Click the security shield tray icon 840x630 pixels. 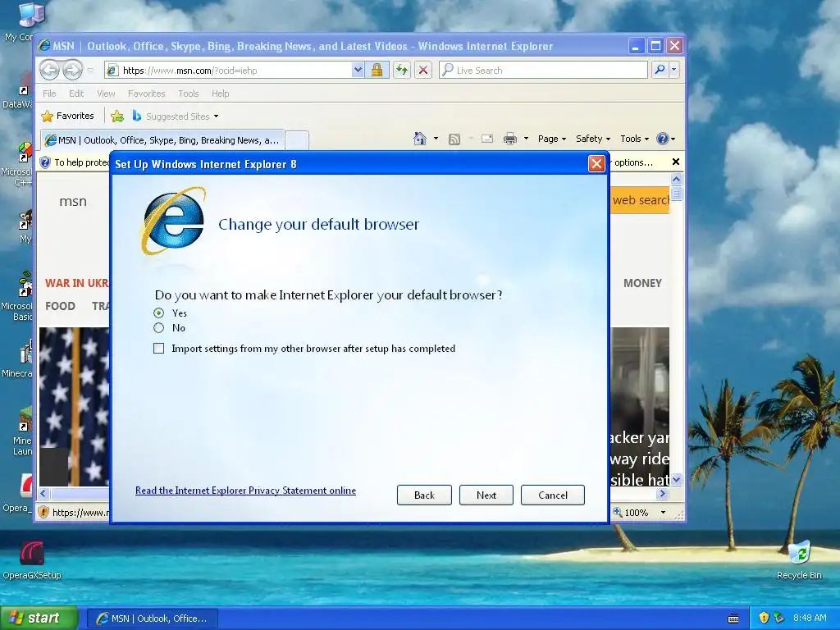pos(764,618)
